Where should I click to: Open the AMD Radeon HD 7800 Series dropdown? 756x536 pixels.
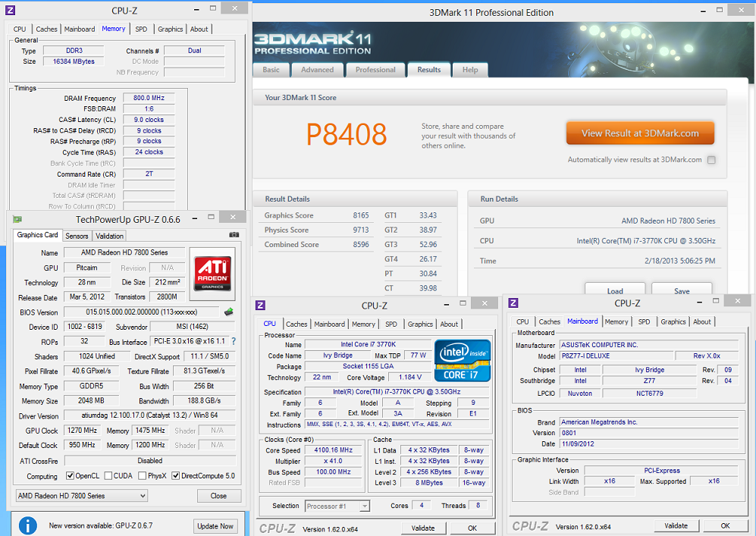pyautogui.click(x=82, y=496)
